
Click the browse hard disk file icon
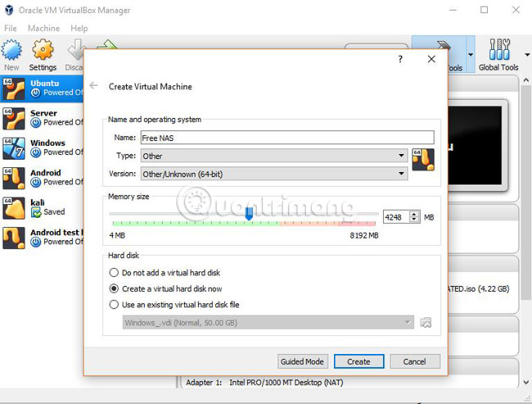click(426, 322)
